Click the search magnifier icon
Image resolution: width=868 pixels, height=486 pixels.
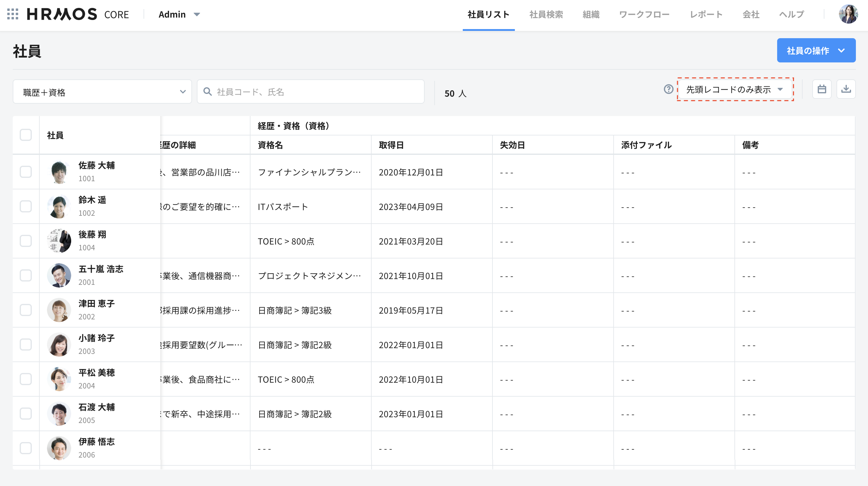click(x=207, y=92)
